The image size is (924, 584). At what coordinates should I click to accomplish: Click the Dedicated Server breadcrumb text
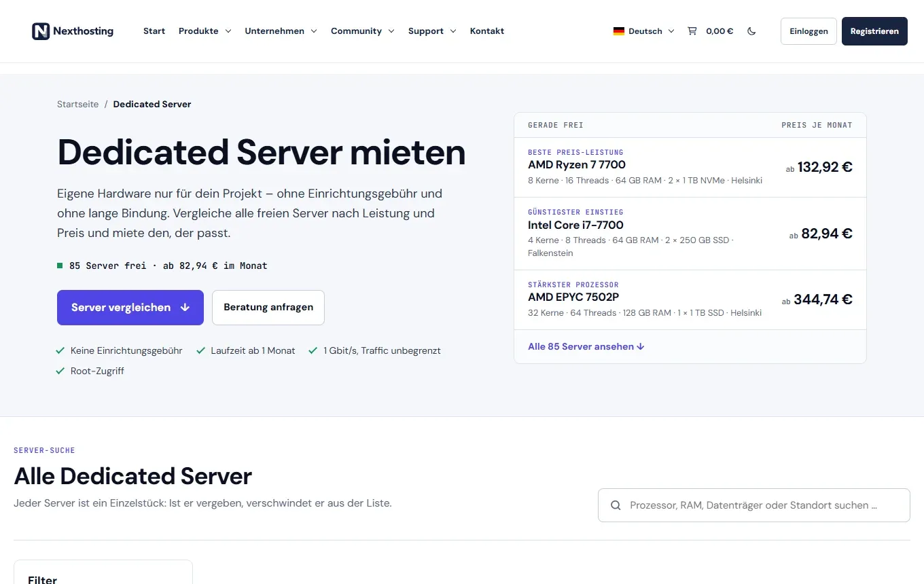point(152,104)
